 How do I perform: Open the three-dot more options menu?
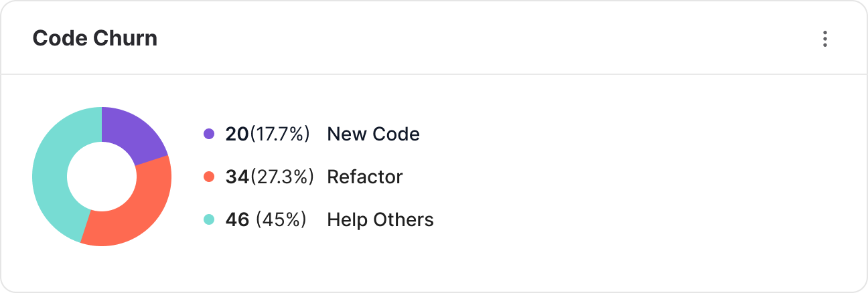coord(825,39)
